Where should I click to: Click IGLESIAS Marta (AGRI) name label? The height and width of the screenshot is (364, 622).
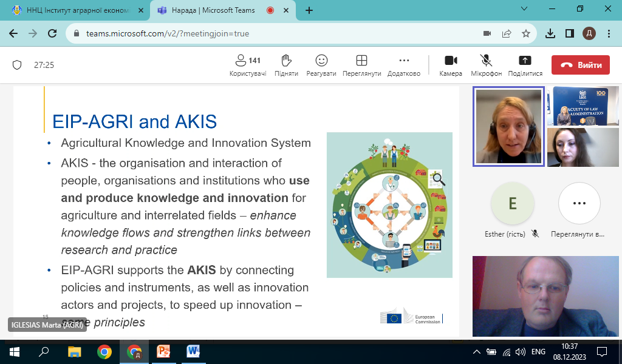pos(47,325)
